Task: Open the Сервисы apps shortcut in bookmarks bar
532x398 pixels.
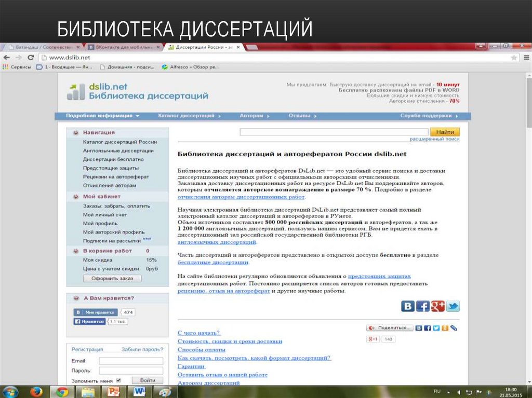Action: pyautogui.click(x=17, y=67)
